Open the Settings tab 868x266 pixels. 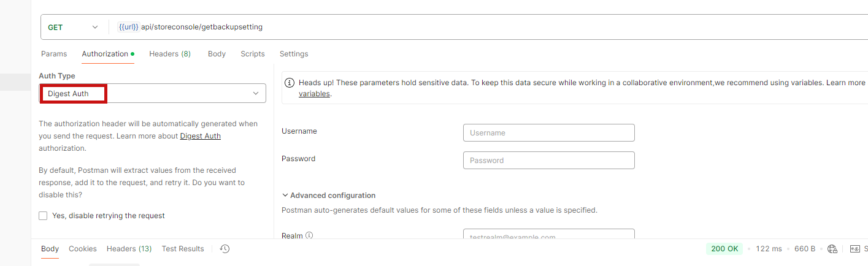[x=294, y=54]
